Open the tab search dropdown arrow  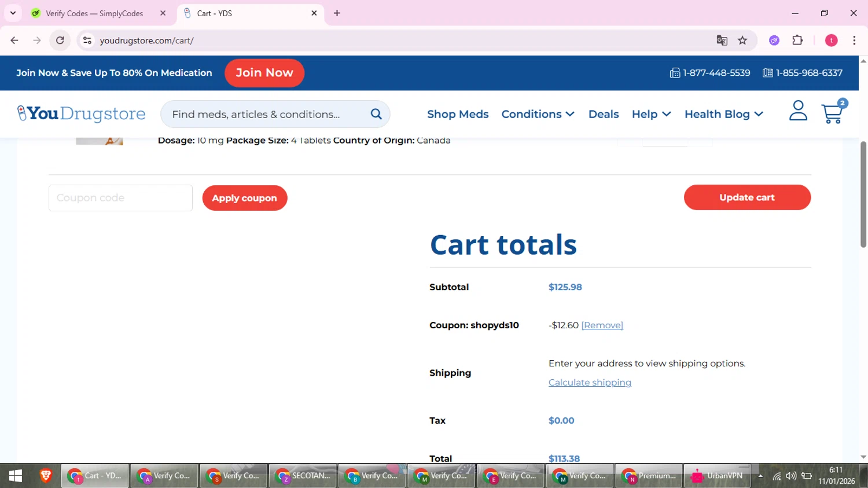tap(13, 13)
